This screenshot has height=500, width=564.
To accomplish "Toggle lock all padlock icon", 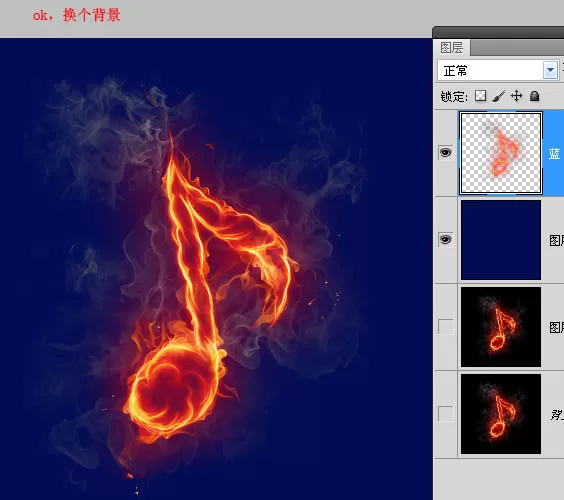I will 535,96.
